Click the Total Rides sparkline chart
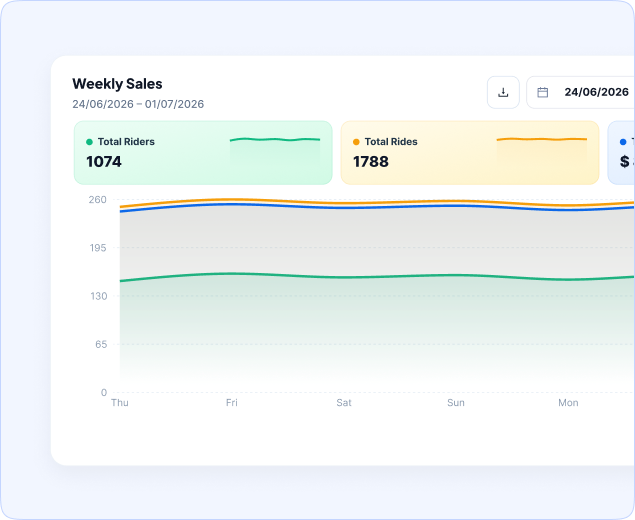Screen dimensions: 635x520 click(542, 151)
